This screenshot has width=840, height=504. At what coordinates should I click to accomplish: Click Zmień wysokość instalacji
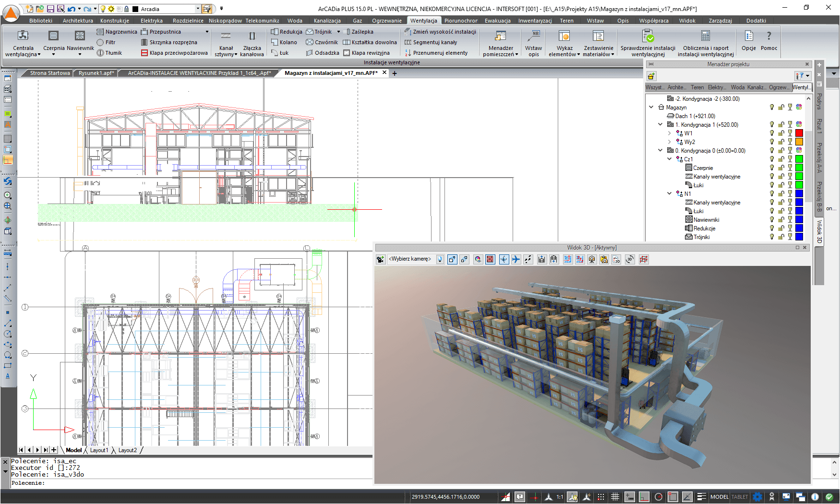tap(440, 32)
